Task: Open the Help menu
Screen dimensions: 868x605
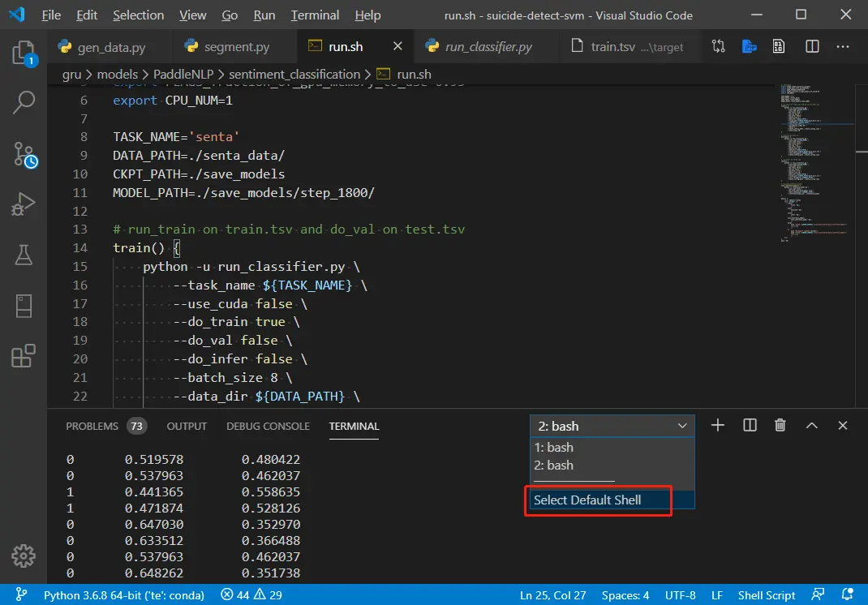Action: 367,15
